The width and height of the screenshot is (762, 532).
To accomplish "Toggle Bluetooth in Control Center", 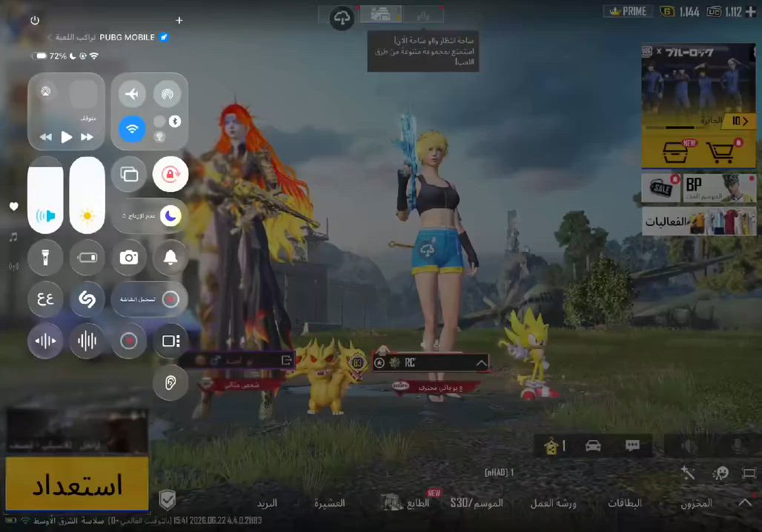I will (175, 122).
